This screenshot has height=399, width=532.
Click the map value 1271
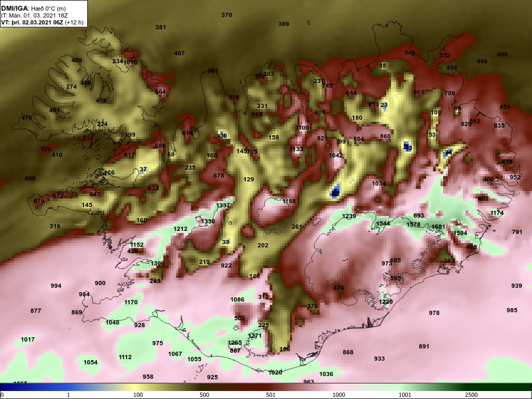[255, 336]
